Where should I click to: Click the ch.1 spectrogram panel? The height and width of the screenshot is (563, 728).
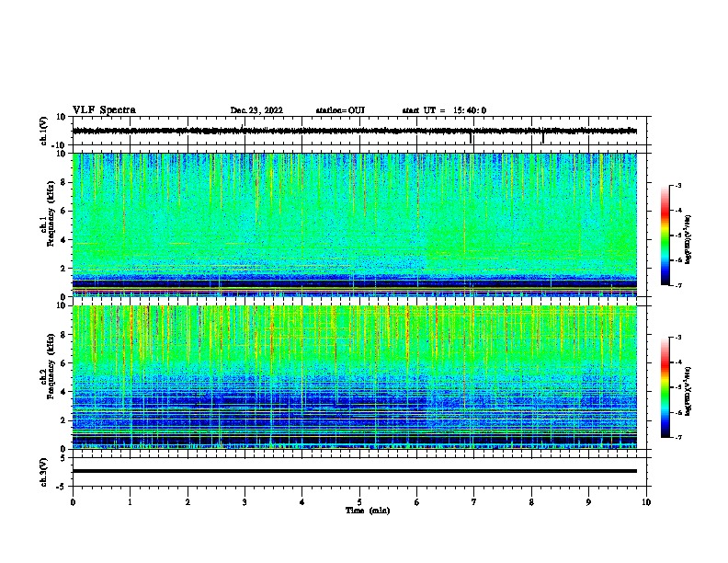[x=355, y=224]
